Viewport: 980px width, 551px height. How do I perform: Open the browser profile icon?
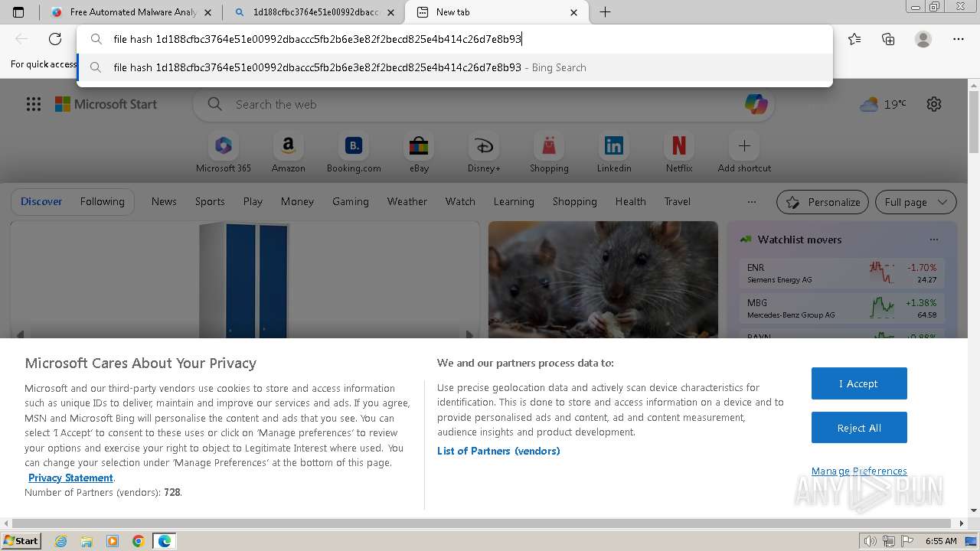(x=923, y=39)
